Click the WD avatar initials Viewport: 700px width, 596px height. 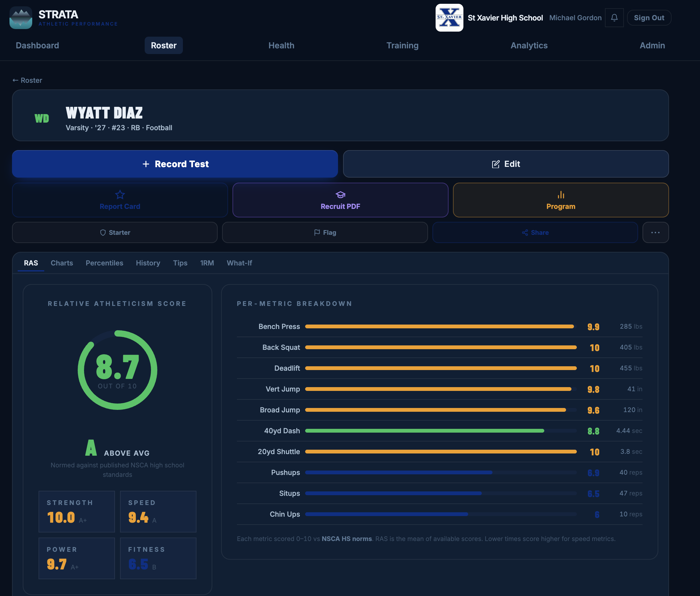tap(42, 118)
